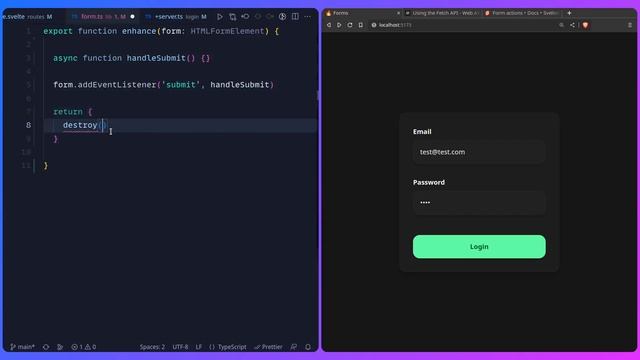
Task: Click the Prettier status bar item
Action: click(268, 347)
